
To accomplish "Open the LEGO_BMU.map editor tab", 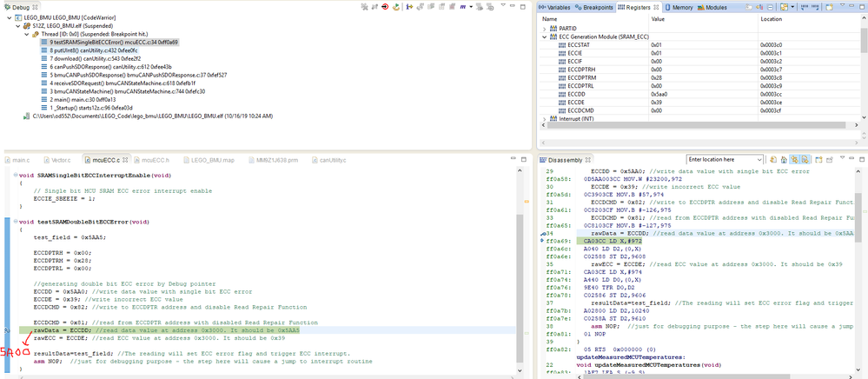I will tap(209, 160).
